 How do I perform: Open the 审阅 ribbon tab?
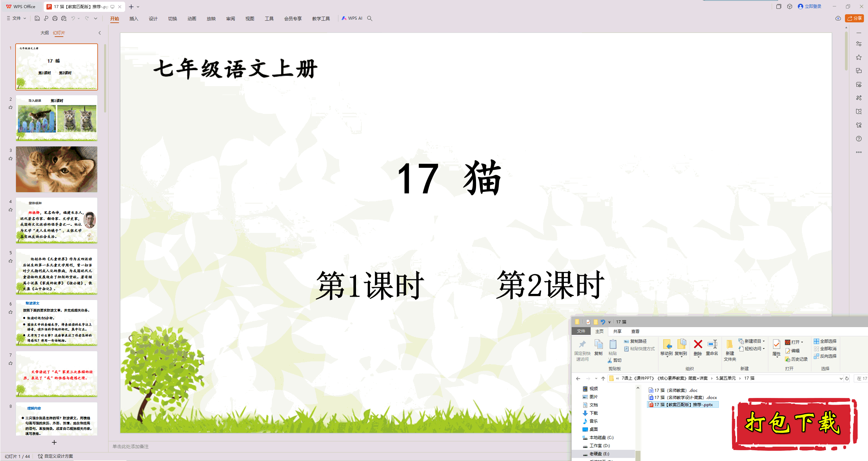(230, 19)
